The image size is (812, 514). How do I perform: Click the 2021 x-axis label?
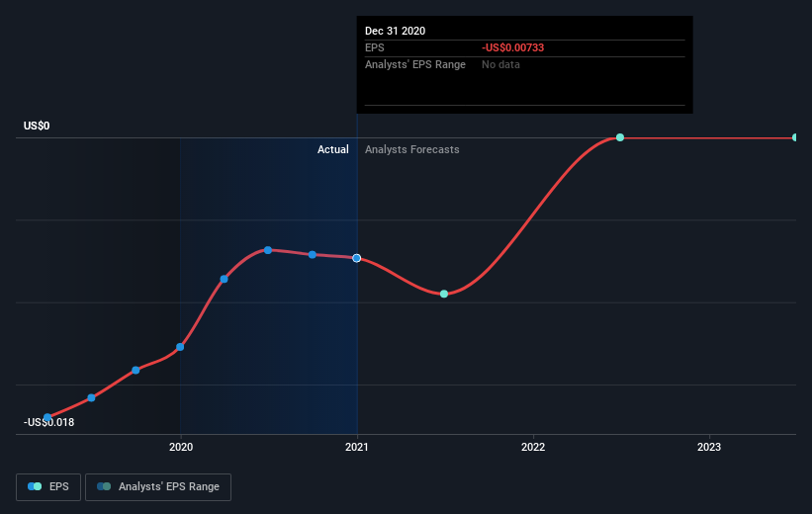coord(357,447)
